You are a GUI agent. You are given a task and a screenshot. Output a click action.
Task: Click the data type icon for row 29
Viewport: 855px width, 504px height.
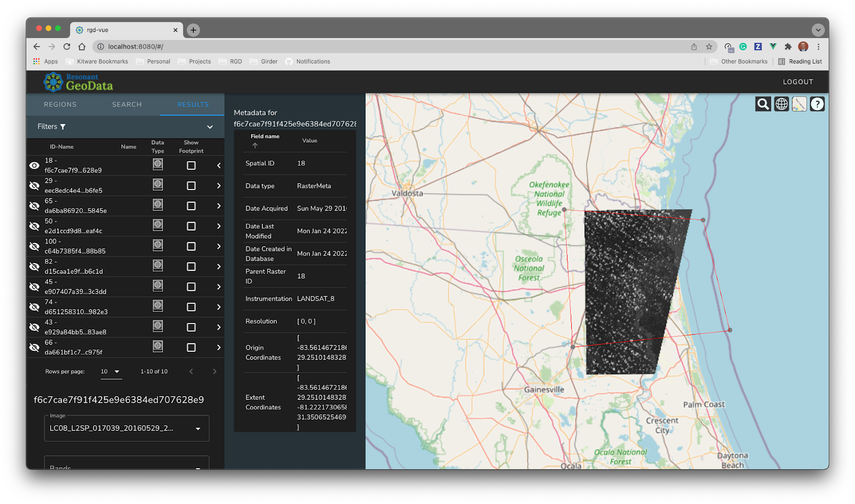tap(158, 185)
